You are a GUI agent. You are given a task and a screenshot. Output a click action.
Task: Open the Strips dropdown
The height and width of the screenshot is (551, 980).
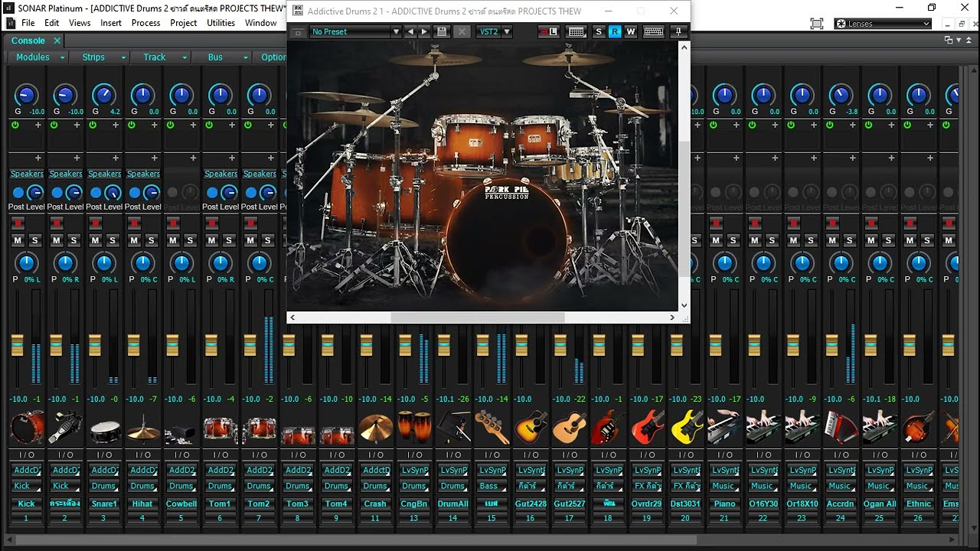click(x=99, y=57)
